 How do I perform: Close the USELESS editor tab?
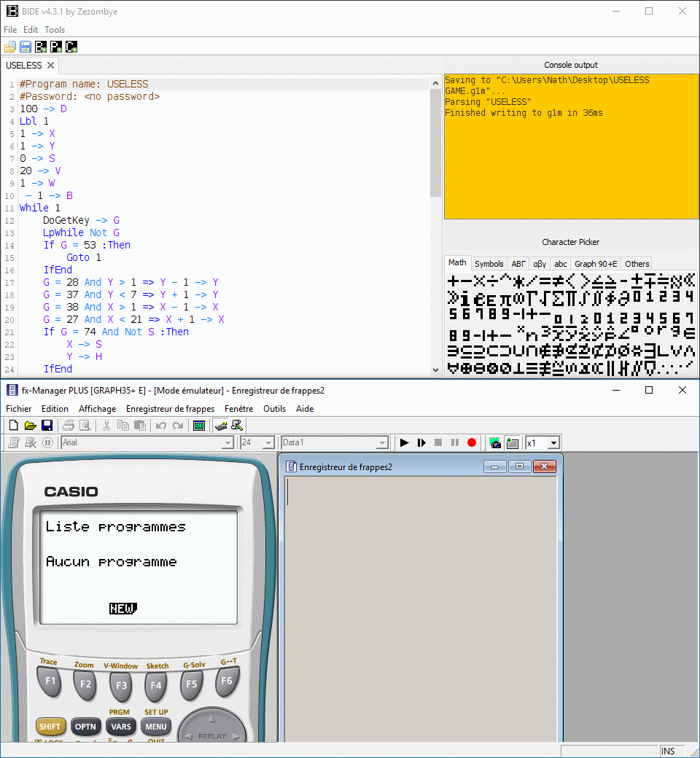(50, 65)
